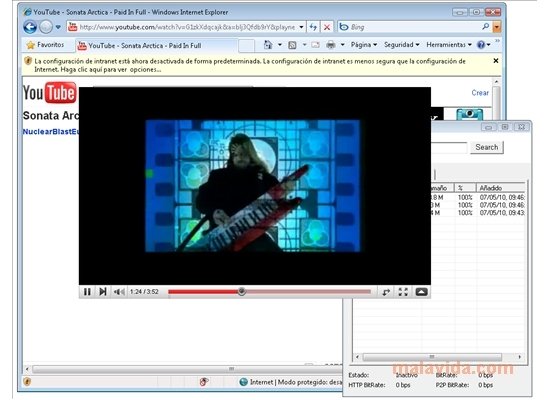Mute the video with the speaker icon
The width and height of the screenshot is (550, 400).
[119, 292]
